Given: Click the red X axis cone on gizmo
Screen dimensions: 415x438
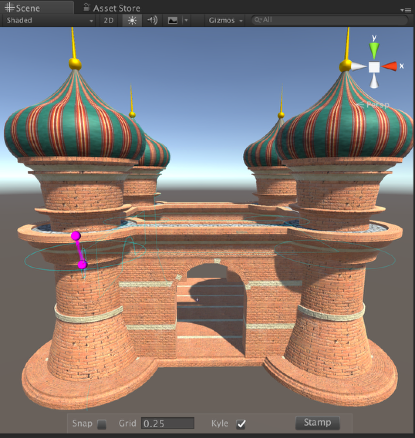Looking at the screenshot, I should click(x=390, y=66).
